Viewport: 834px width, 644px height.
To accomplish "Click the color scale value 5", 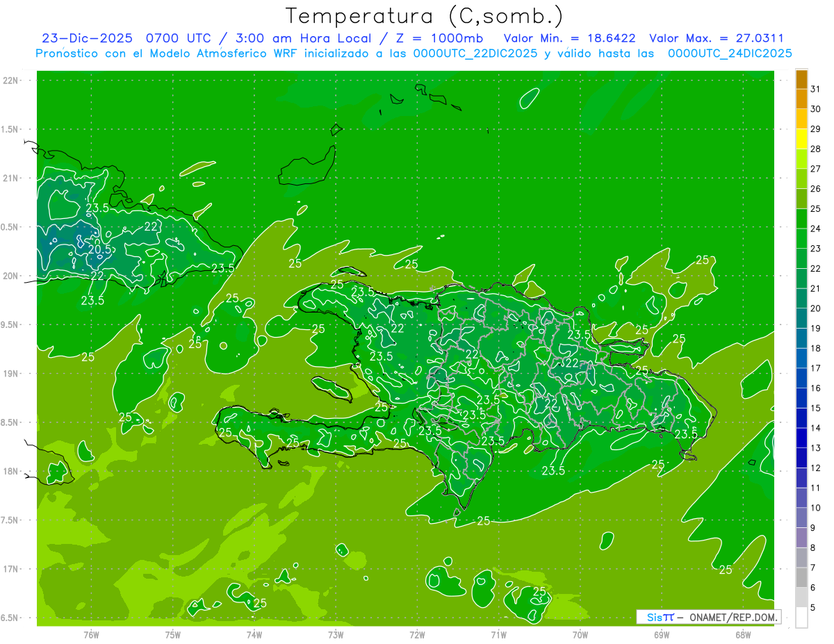I will coord(813,607).
